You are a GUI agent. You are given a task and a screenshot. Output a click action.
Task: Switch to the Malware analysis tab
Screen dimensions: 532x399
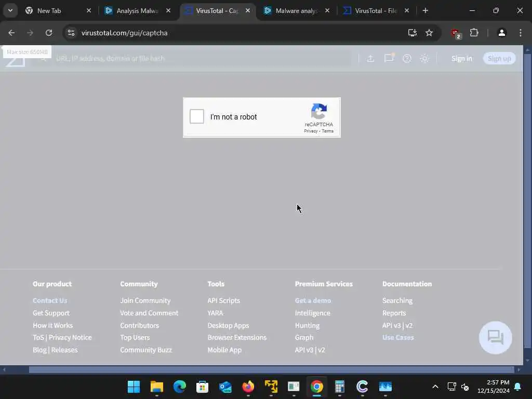pyautogui.click(x=296, y=10)
